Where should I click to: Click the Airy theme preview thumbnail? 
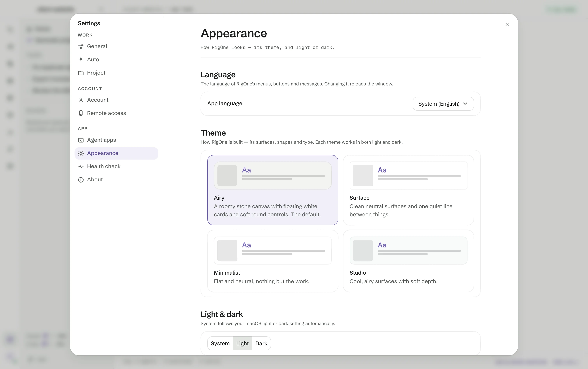pyautogui.click(x=273, y=175)
